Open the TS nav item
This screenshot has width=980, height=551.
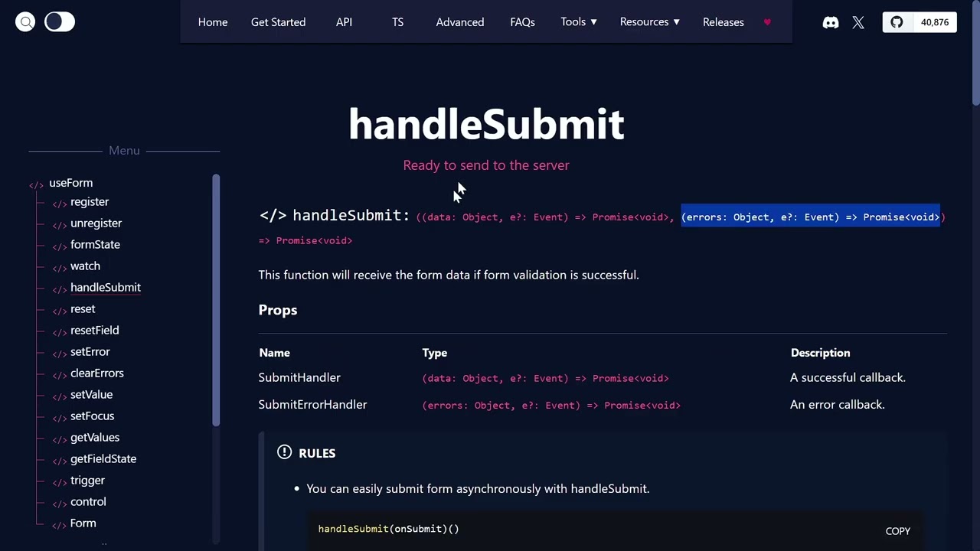(397, 22)
